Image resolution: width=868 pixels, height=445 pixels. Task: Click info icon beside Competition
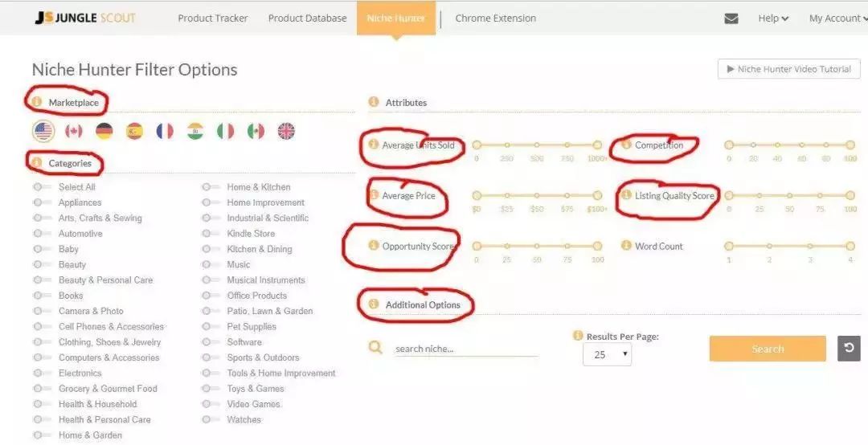click(x=626, y=145)
